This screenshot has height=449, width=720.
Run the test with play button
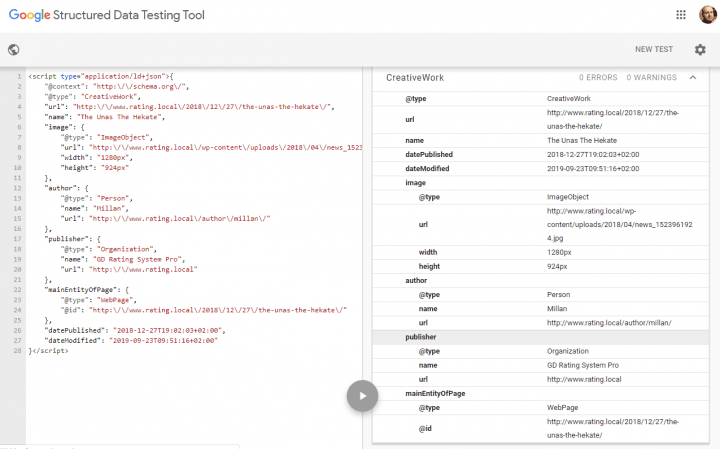point(362,396)
